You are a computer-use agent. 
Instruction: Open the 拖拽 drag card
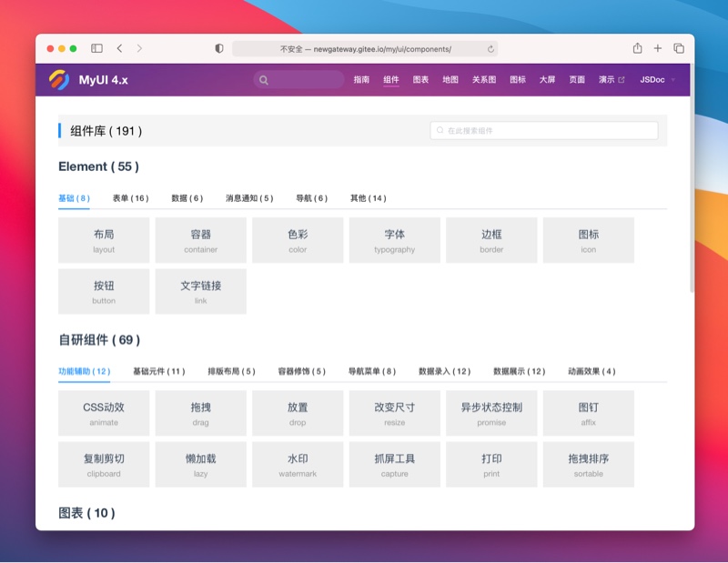(x=200, y=413)
